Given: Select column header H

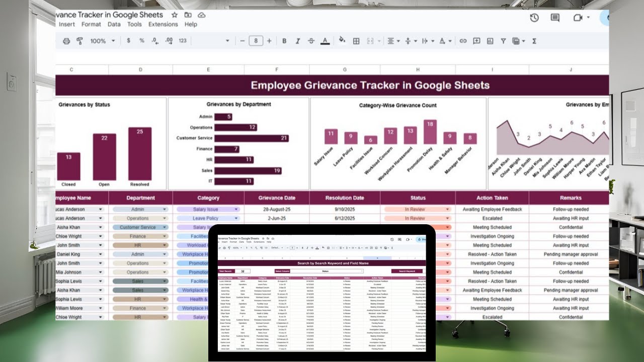Looking at the screenshot, I should tap(418, 69).
